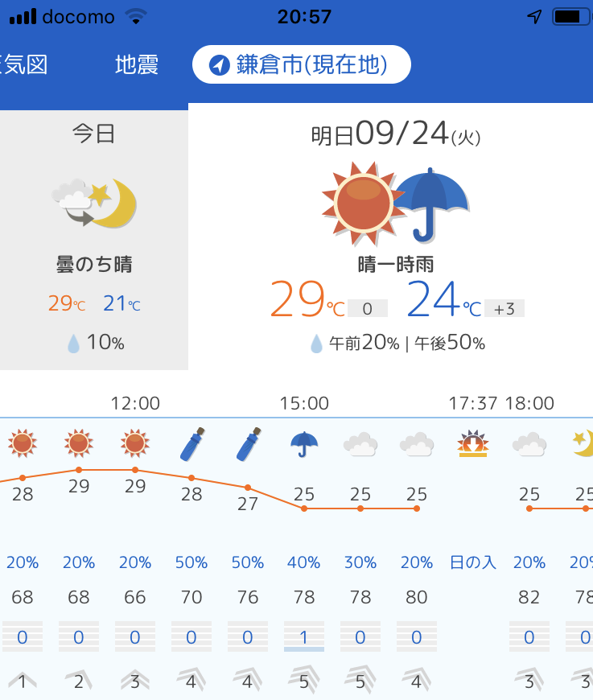Select the 今日 forecast card

(x=94, y=240)
